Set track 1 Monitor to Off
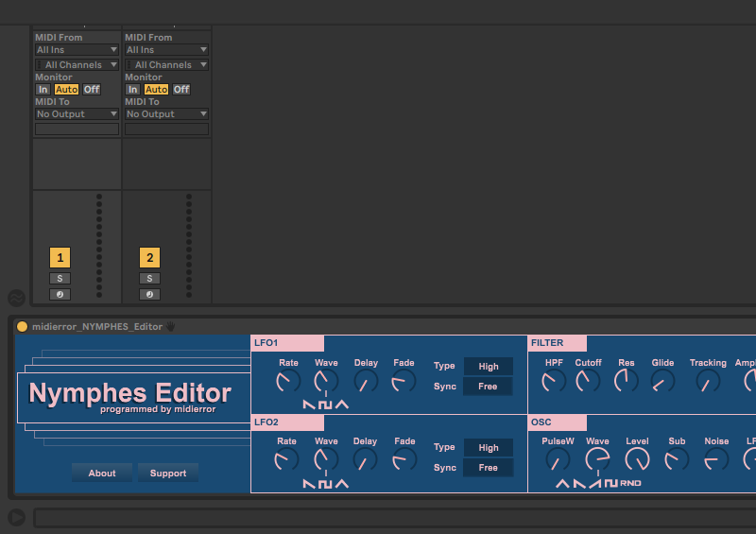 pyautogui.click(x=91, y=89)
